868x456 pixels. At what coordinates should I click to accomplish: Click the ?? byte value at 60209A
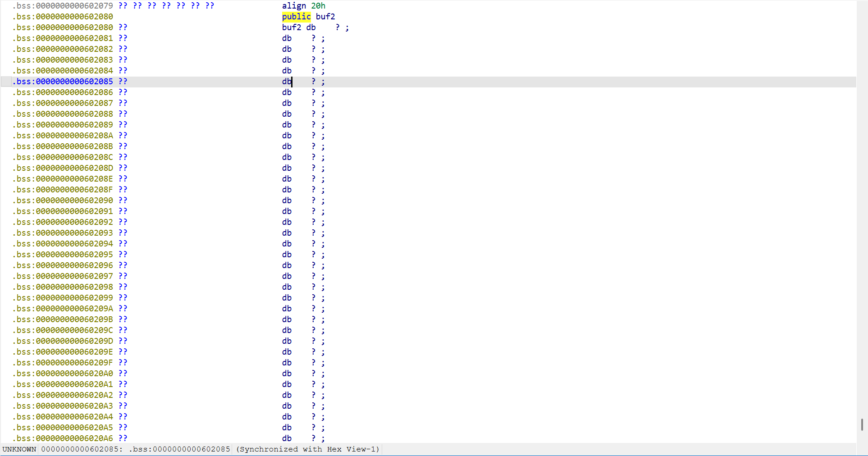pos(123,309)
